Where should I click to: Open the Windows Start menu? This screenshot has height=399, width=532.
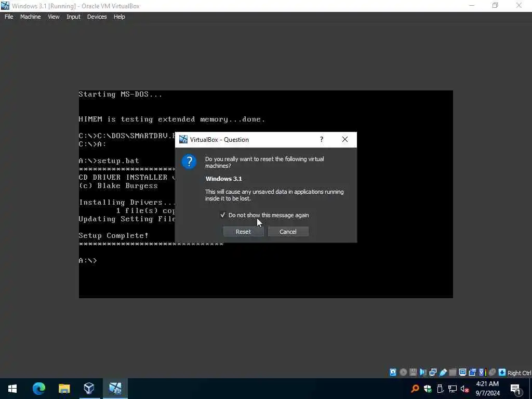coord(12,389)
